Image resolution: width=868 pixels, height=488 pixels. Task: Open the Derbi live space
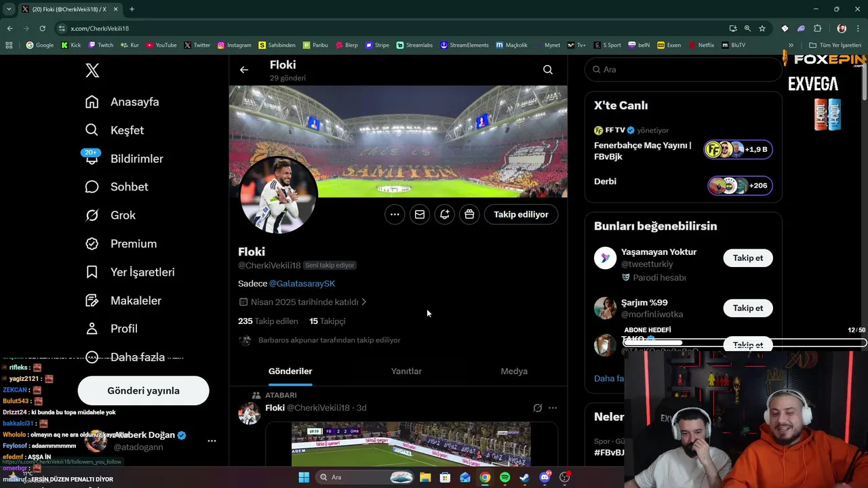683,184
